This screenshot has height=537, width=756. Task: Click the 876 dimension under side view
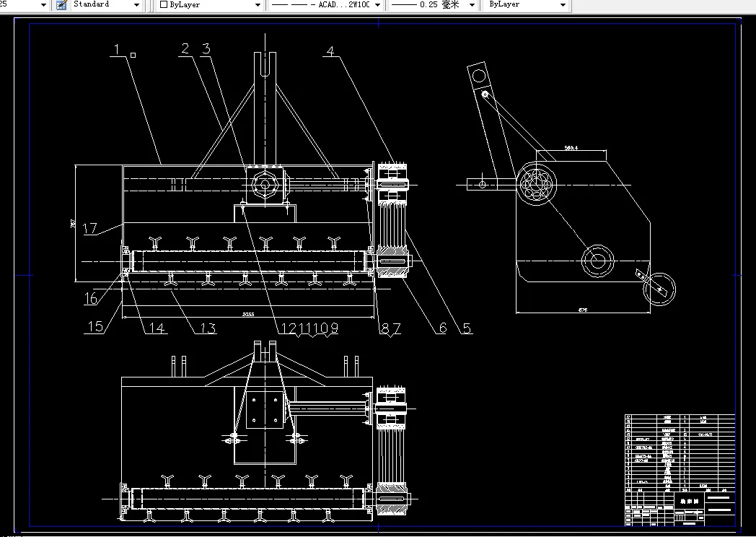coord(583,310)
